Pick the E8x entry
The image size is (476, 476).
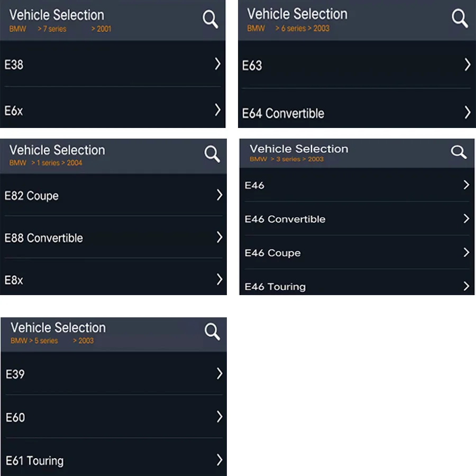coord(14,280)
